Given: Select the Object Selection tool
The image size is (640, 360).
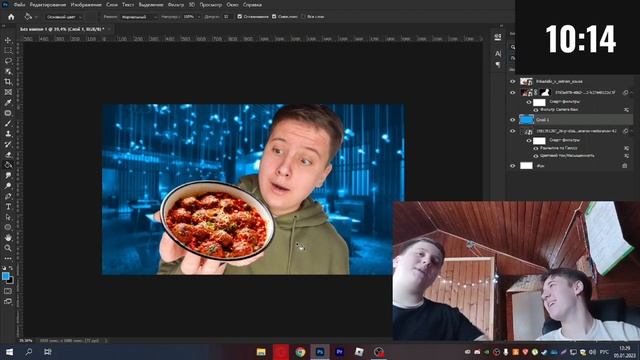Looking at the screenshot, I should tap(8, 71).
